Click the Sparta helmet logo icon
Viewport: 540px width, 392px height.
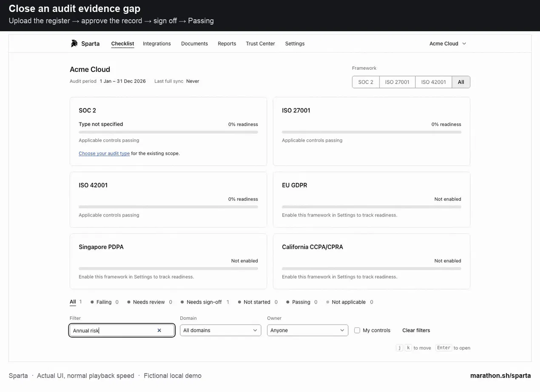pyautogui.click(x=74, y=43)
